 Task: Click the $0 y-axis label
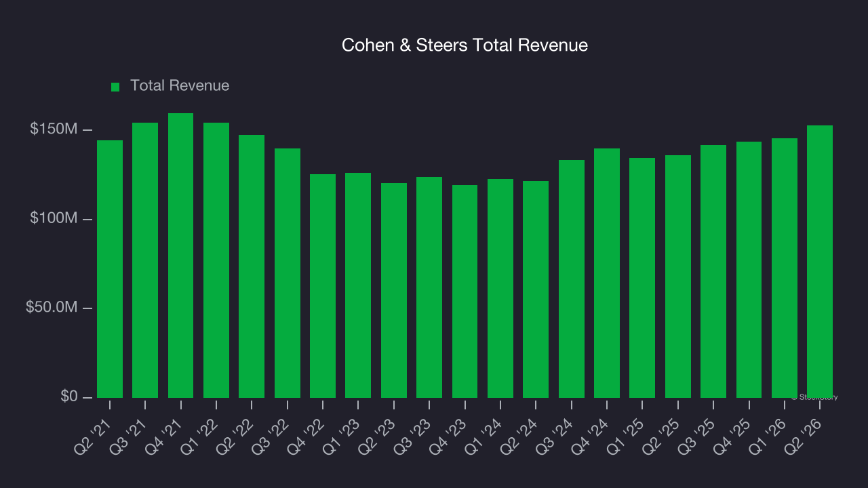click(x=68, y=396)
